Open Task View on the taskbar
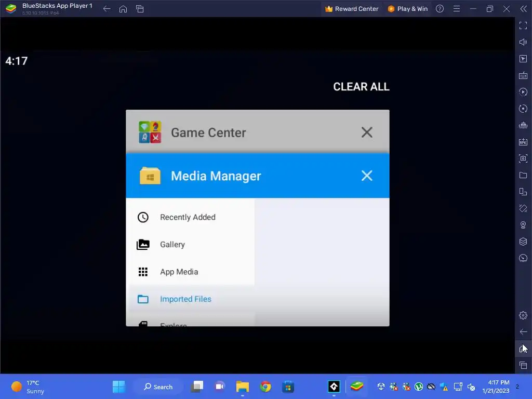 [x=197, y=387]
